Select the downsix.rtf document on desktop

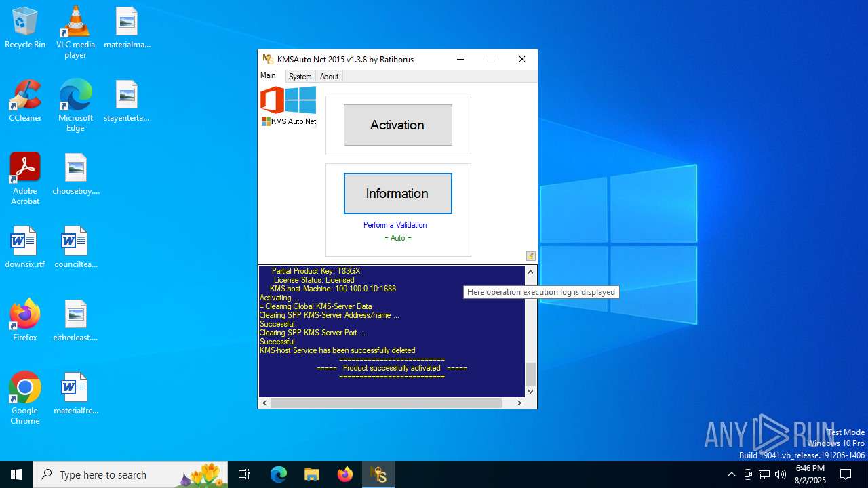pyautogui.click(x=25, y=247)
